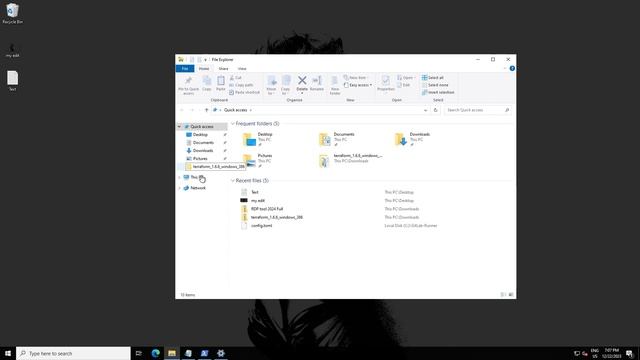Select Downloads in the navigation pane

202,151
